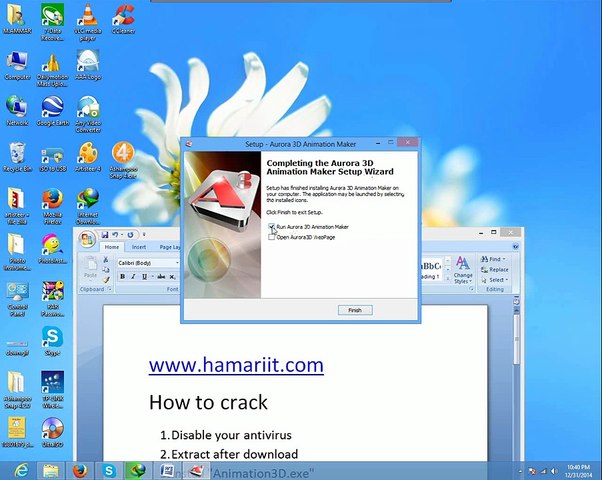The width and height of the screenshot is (602, 480).
Task: Open ISO to USB desktop shortcut
Action: [x=53, y=158]
